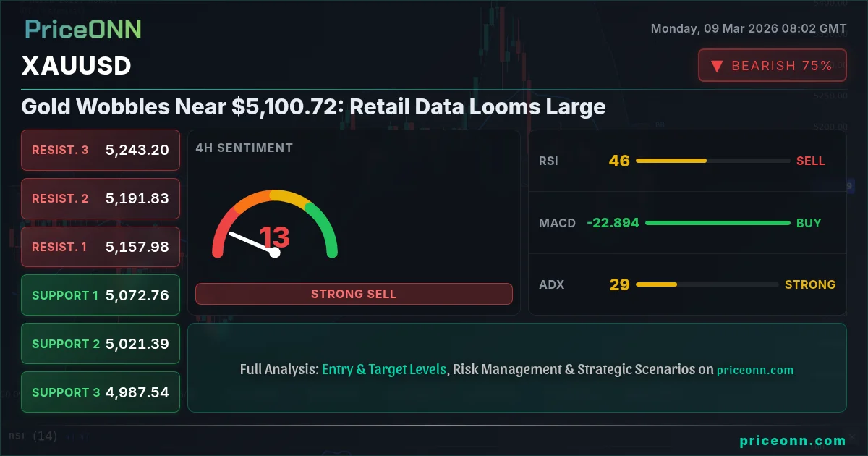This screenshot has width=868, height=456.
Task: Open Entry & Target Levels link
Action: click(x=384, y=369)
